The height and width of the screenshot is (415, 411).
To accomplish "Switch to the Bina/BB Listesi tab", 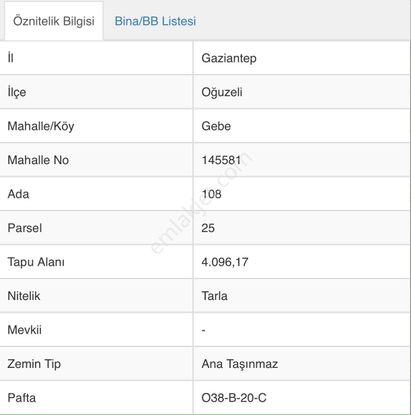I will [x=155, y=21].
